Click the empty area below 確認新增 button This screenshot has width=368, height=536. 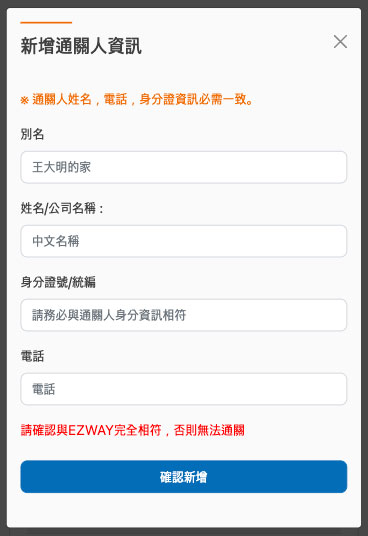184,510
